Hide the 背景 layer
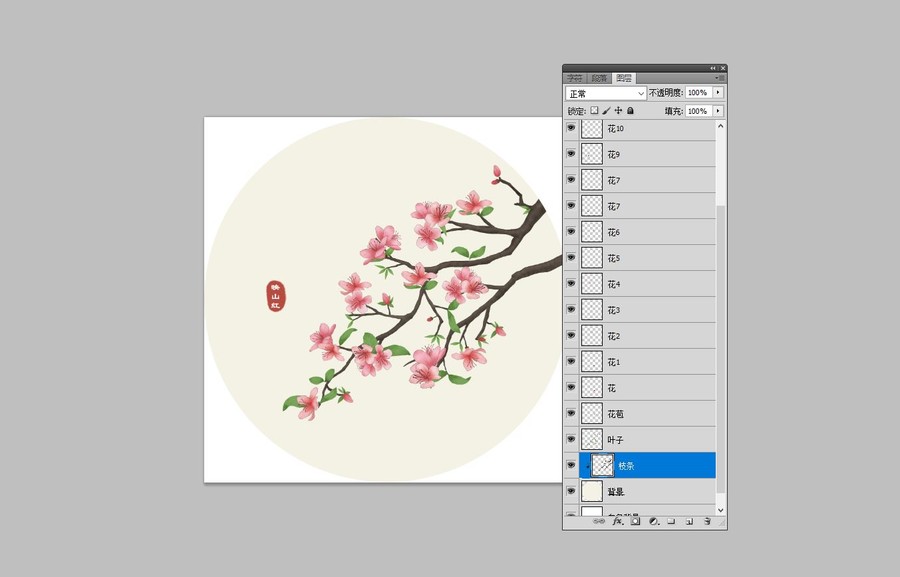The height and width of the screenshot is (577, 900). click(x=571, y=491)
